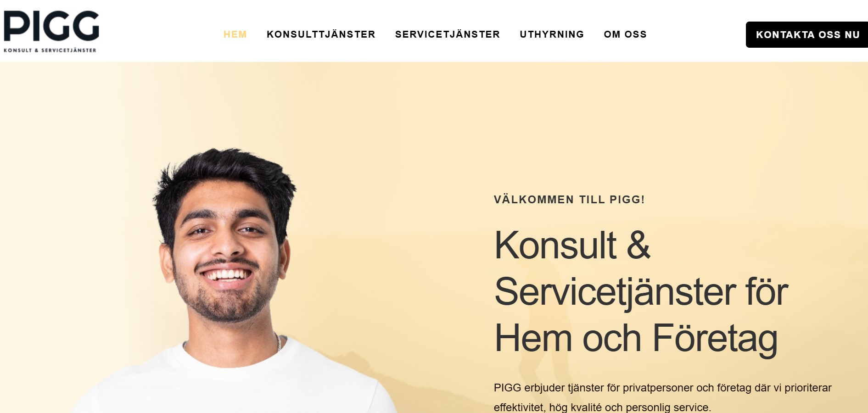This screenshot has width=868, height=413.
Task: Click the 'Konsult & Servicetjänster' logo tagline
Action: (x=50, y=50)
